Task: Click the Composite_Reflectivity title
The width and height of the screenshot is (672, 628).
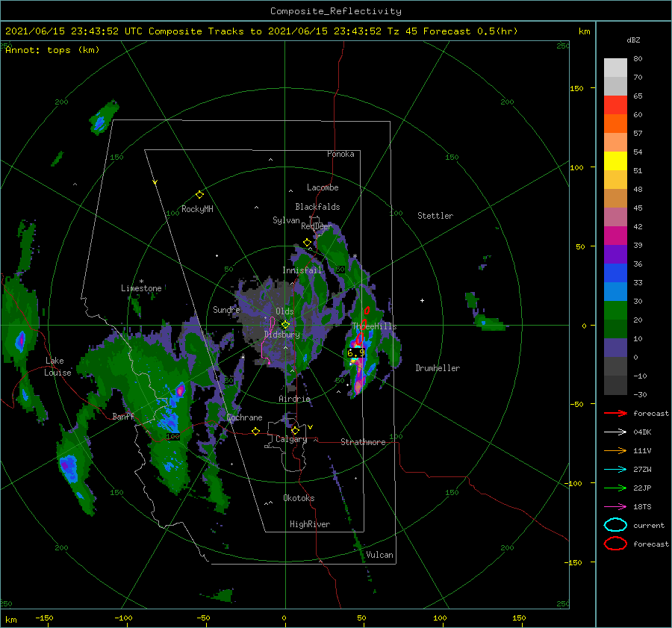Action: [336, 11]
